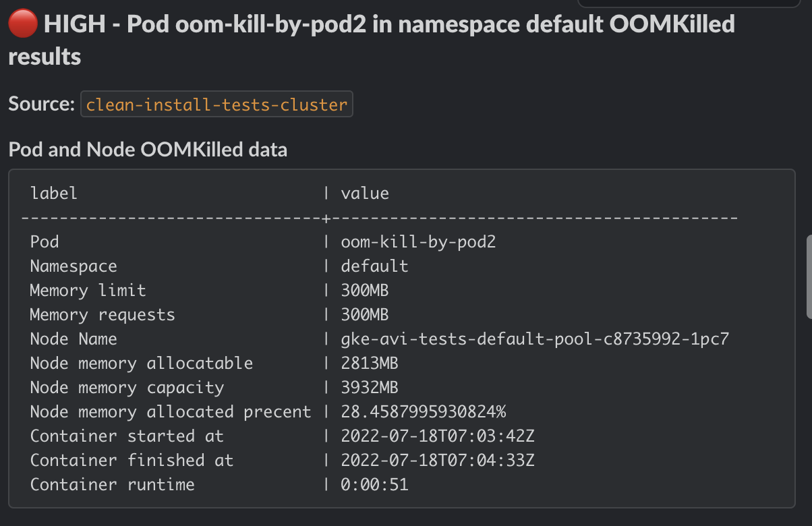This screenshot has width=812, height=526.
Task: Click the Namespace value "default"
Action: pos(374,266)
